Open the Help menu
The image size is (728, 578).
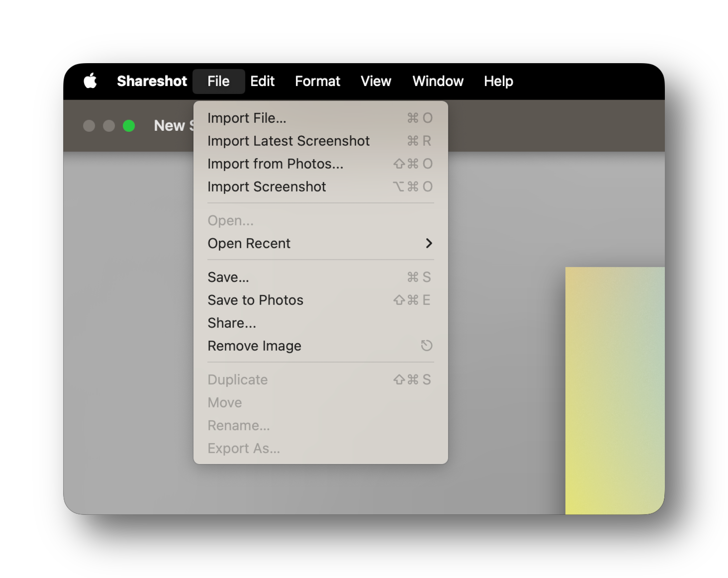[x=498, y=81]
